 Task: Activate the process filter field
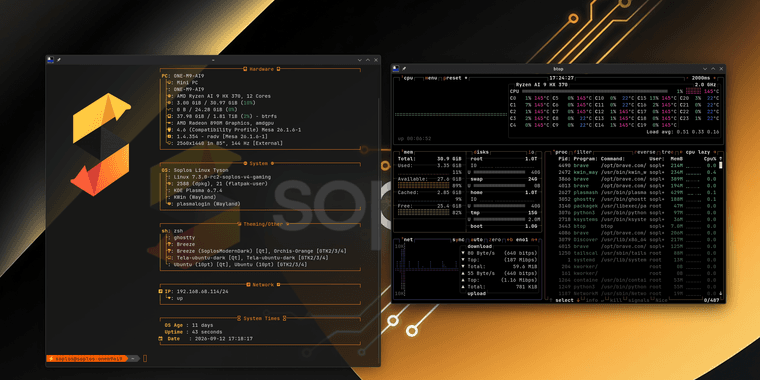pyautogui.click(x=583, y=152)
